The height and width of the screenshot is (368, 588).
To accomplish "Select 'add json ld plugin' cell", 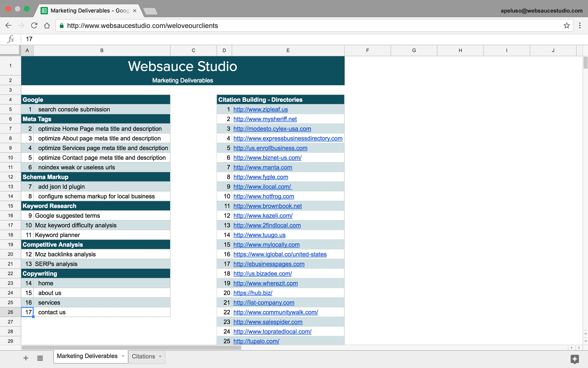I will tap(102, 187).
